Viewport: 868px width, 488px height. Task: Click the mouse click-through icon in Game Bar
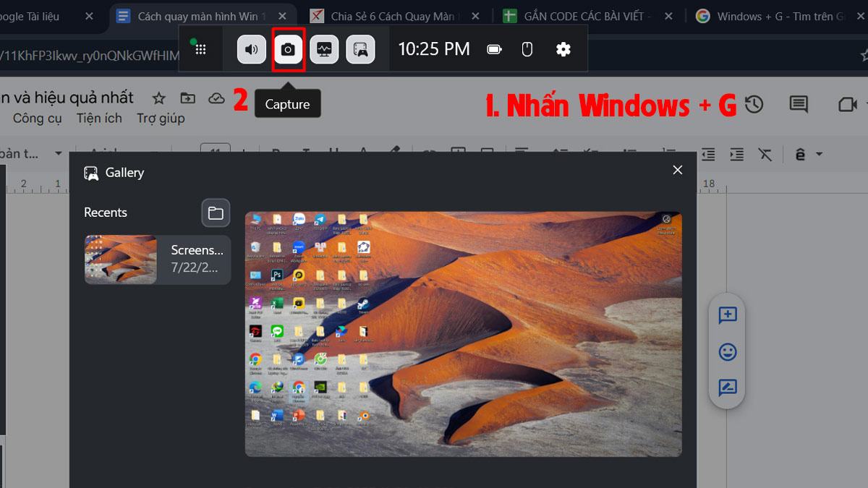coord(527,49)
